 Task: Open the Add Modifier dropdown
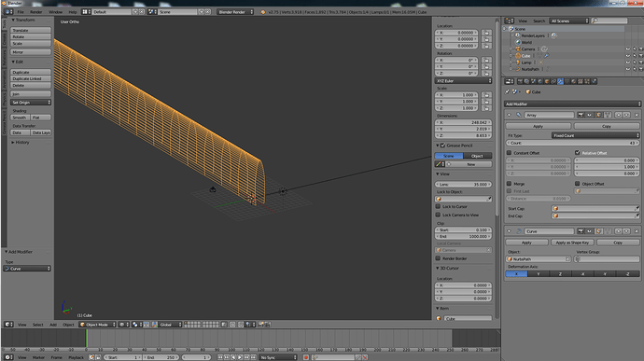coord(572,104)
